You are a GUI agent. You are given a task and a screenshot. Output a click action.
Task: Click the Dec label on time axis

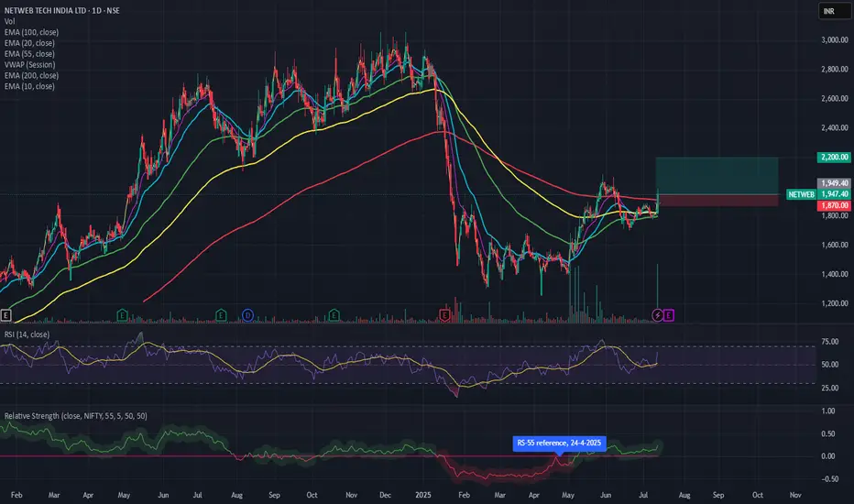pyautogui.click(x=385, y=495)
